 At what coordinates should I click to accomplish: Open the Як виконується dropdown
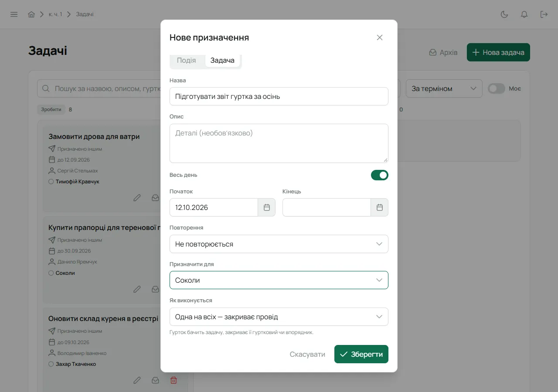coord(279,317)
